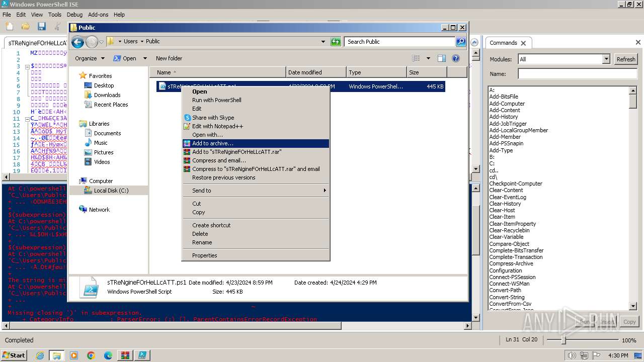Select Downloads in navigation pane
The height and width of the screenshot is (362, 644).
[x=107, y=95]
